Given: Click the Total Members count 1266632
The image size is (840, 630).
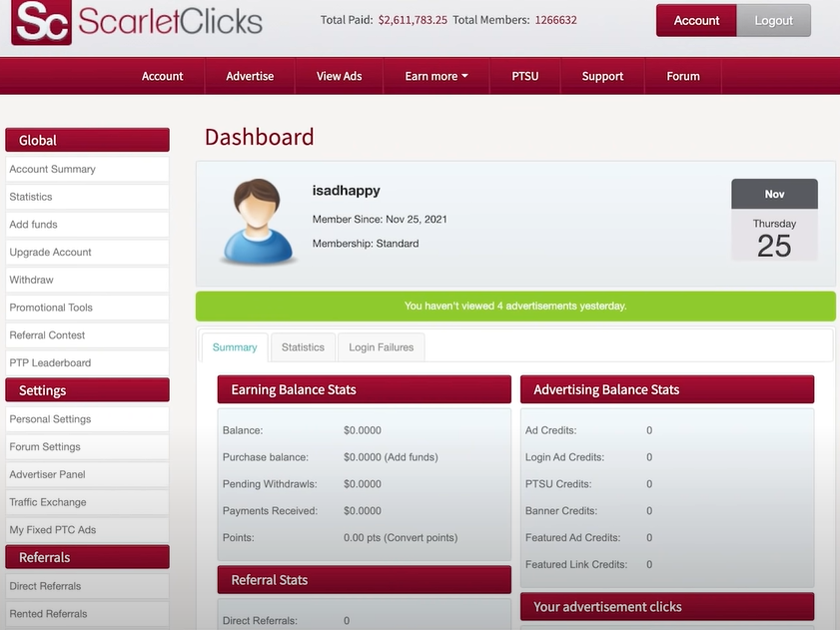Looking at the screenshot, I should (x=555, y=20).
